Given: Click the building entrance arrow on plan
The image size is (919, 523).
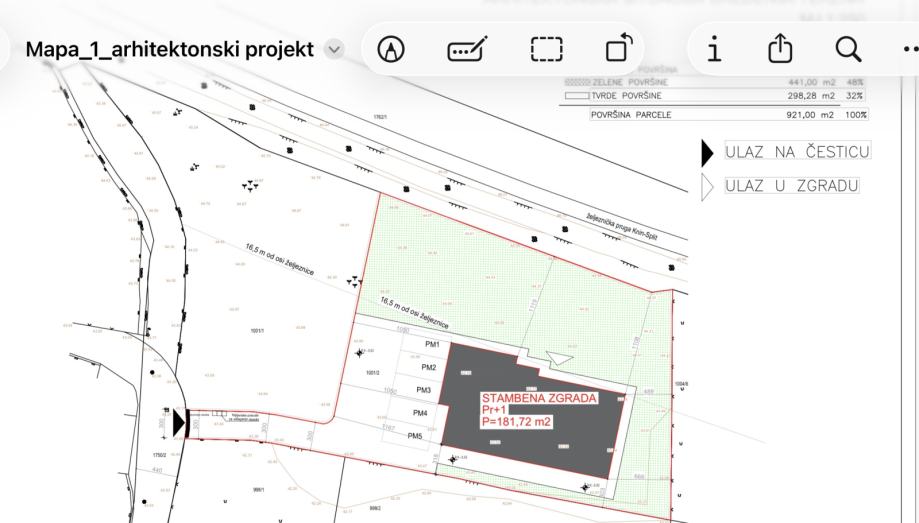Looking at the screenshot, I should coord(559,358).
